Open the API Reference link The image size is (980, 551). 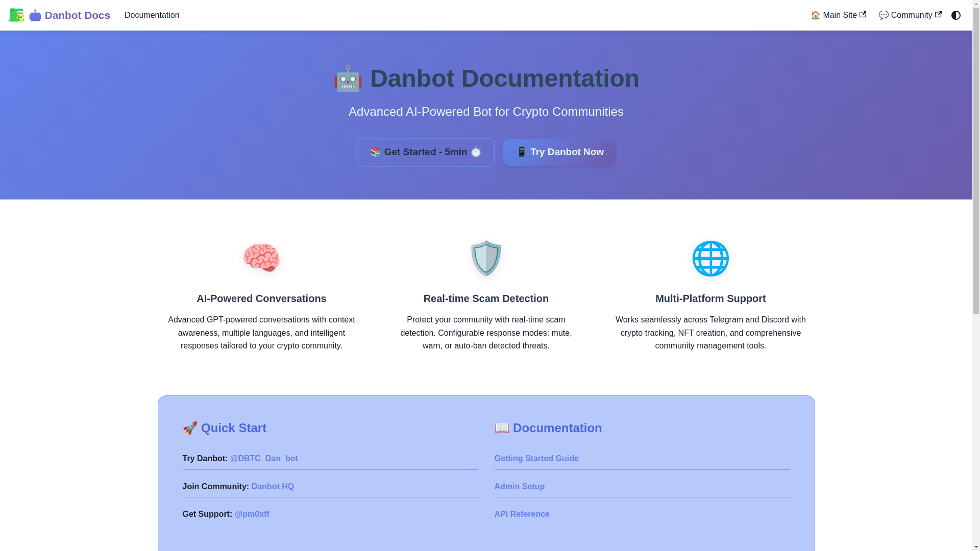(x=522, y=514)
